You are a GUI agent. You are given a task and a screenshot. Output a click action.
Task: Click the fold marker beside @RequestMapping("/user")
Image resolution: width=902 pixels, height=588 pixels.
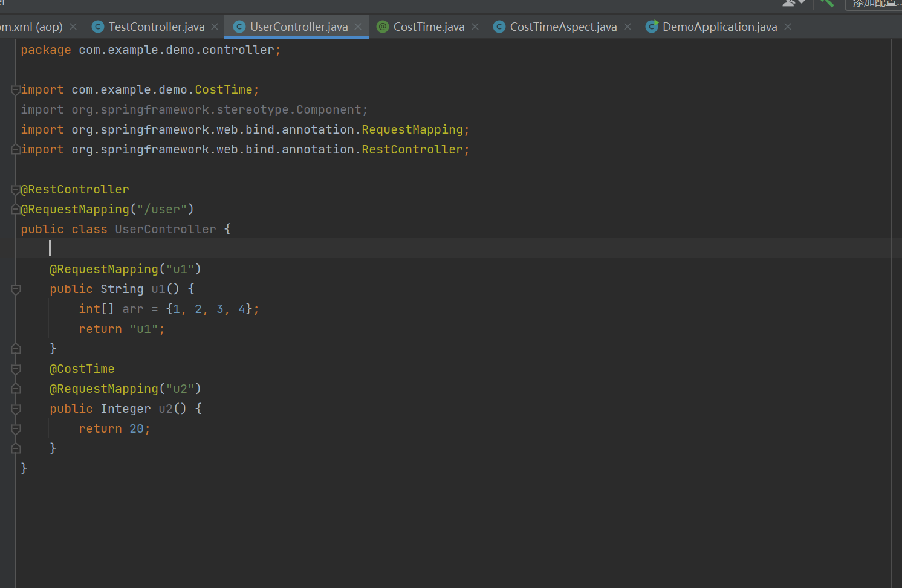point(16,210)
